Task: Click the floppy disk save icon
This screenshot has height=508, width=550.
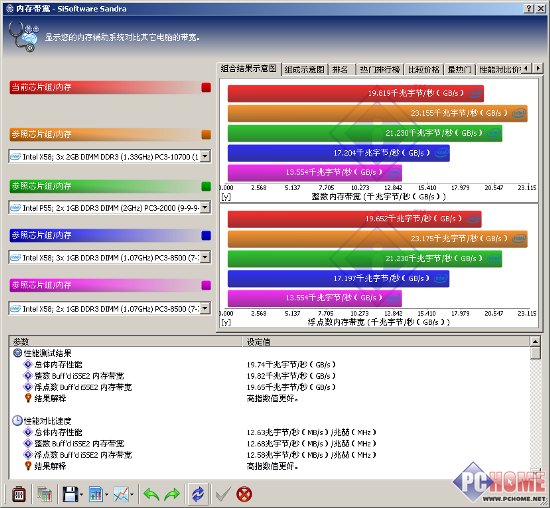Action: (71, 494)
